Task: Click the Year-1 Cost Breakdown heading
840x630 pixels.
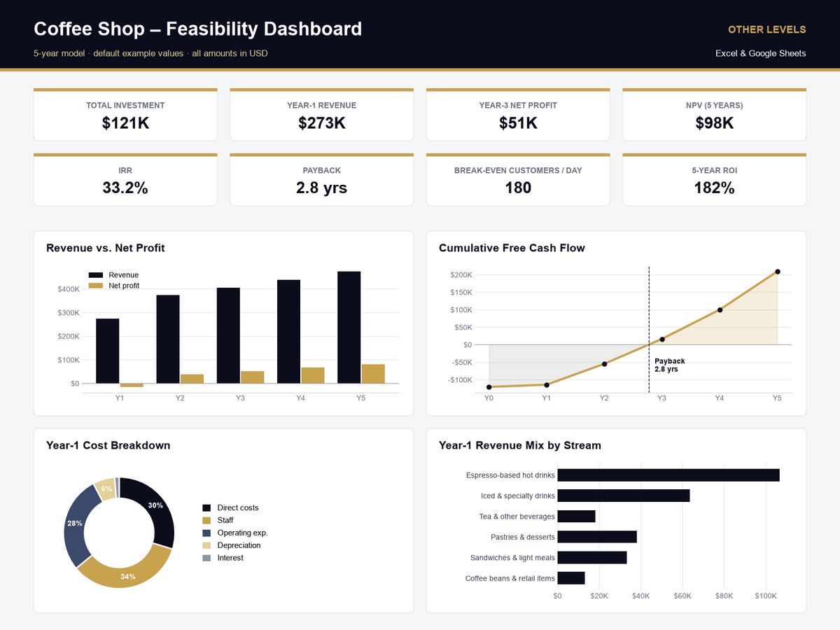Action: 108,445
